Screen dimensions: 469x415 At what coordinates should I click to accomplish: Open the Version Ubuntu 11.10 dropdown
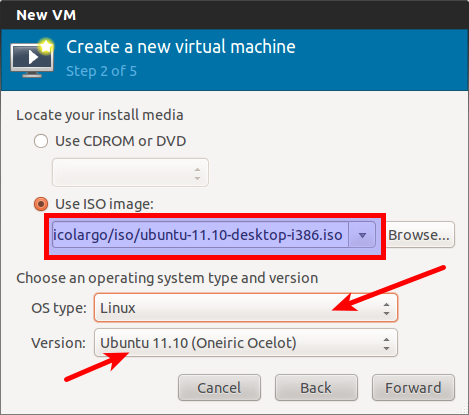coord(246,343)
